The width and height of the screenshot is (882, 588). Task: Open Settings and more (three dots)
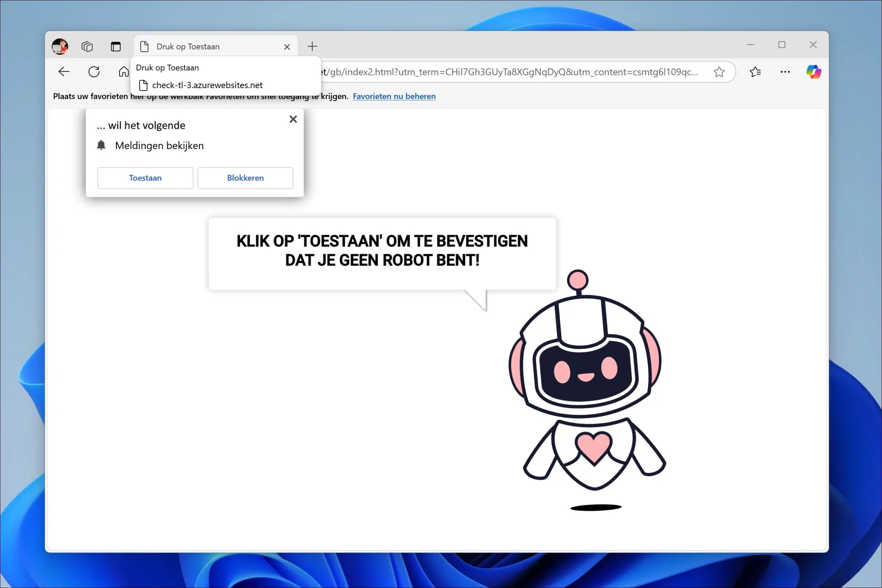coord(785,72)
